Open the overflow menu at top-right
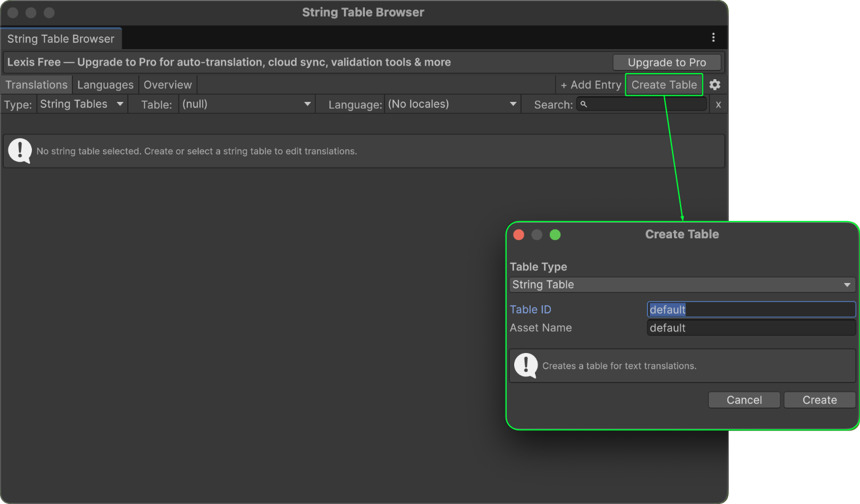Viewport: 860px width, 504px height. click(x=713, y=37)
